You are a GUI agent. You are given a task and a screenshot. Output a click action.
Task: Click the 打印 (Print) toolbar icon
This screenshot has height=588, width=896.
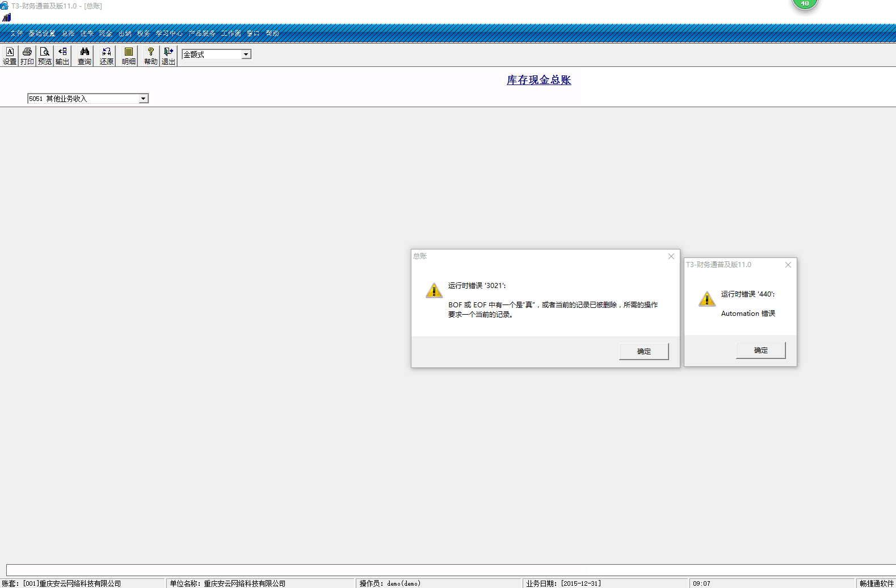pos(27,56)
